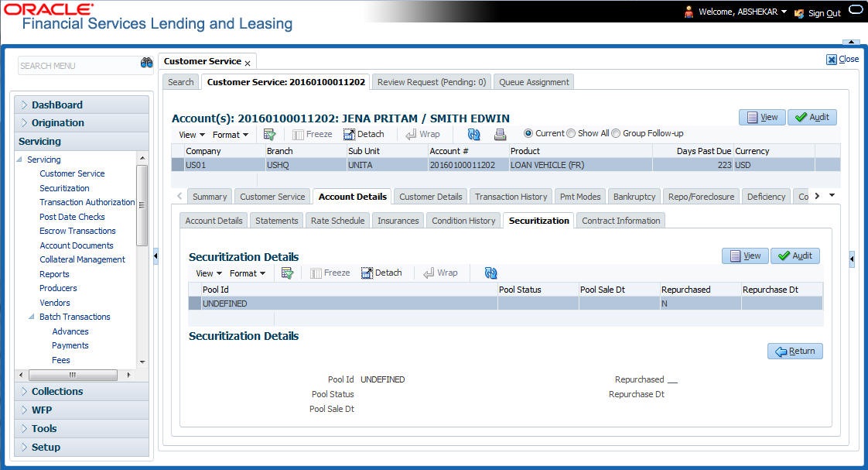Image resolution: width=868 pixels, height=470 pixels.
Task: Click the print icon in account toolbar
Action: point(500,134)
